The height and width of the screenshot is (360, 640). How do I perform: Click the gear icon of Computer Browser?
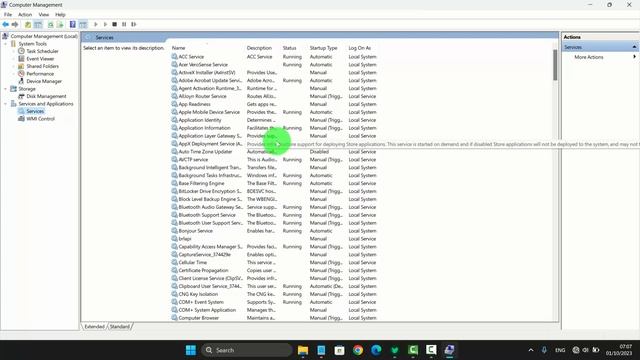tap(174, 318)
